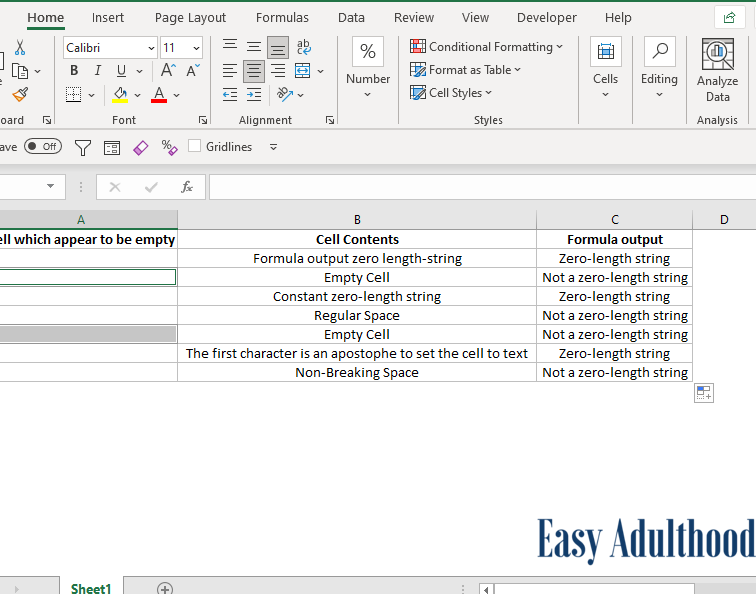Toggle the AutoSave switch
Screen dimensions: 756x594
[42, 147]
